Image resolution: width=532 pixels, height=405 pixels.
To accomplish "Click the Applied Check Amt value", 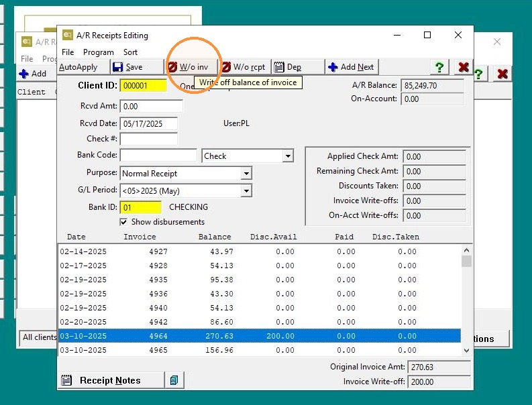I will (x=434, y=156).
